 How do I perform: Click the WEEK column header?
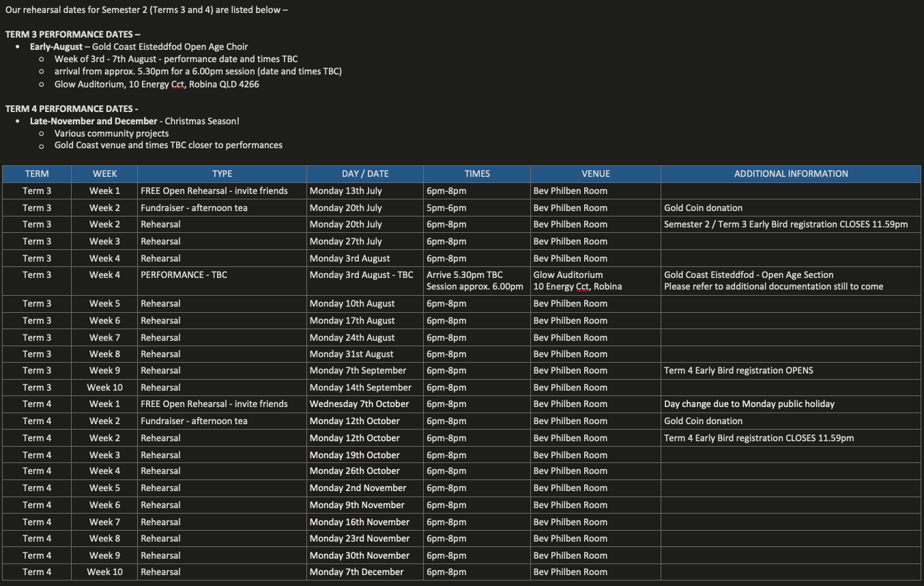click(x=104, y=174)
